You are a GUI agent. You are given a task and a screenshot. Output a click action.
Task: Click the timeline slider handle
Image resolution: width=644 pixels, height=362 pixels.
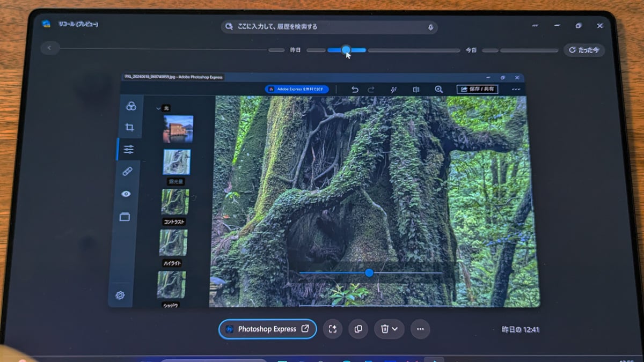coord(346,50)
